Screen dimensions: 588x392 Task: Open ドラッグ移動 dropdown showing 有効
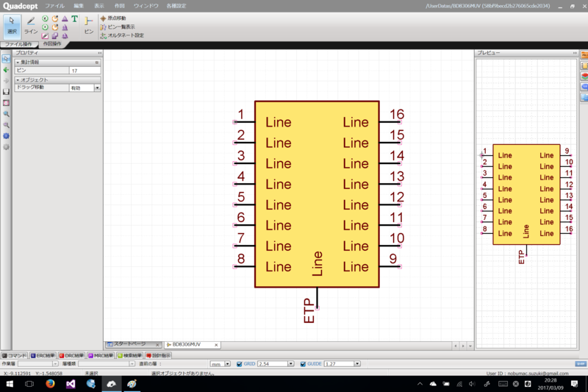click(97, 88)
